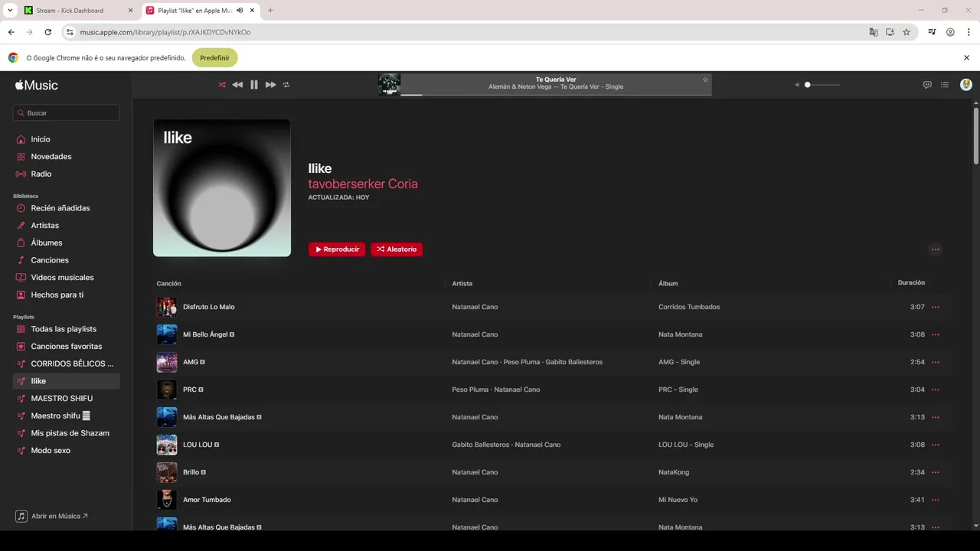This screenshot has width=980, height=551.
Task: Open the tab search dropdown arrow
Action: 10,11
